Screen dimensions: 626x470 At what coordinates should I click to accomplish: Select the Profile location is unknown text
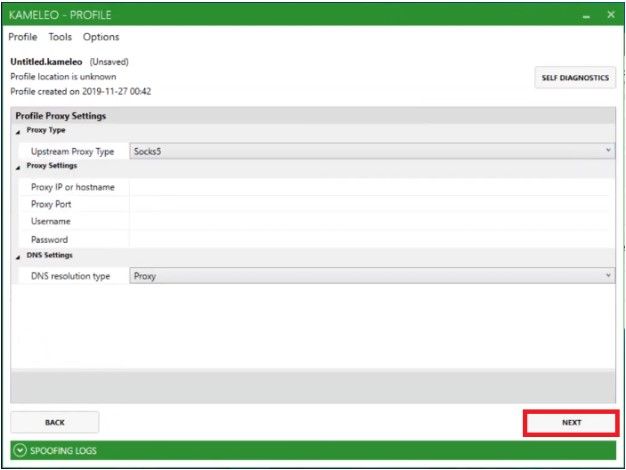point(63,76)
